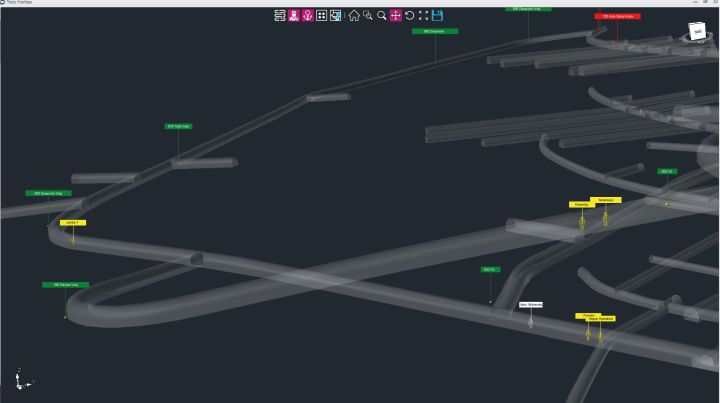
Task: Select the zoom-to-area tool
Action: click(368, 16)
